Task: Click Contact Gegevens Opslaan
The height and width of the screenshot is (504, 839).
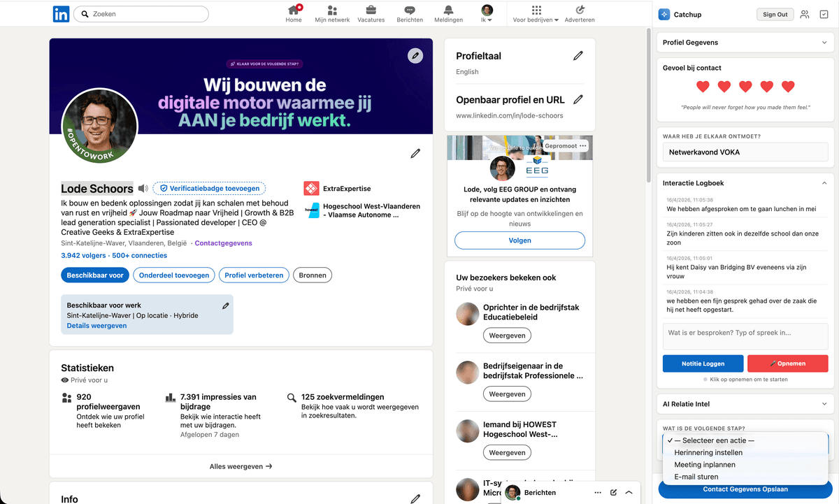Action: tap(745, 489)
